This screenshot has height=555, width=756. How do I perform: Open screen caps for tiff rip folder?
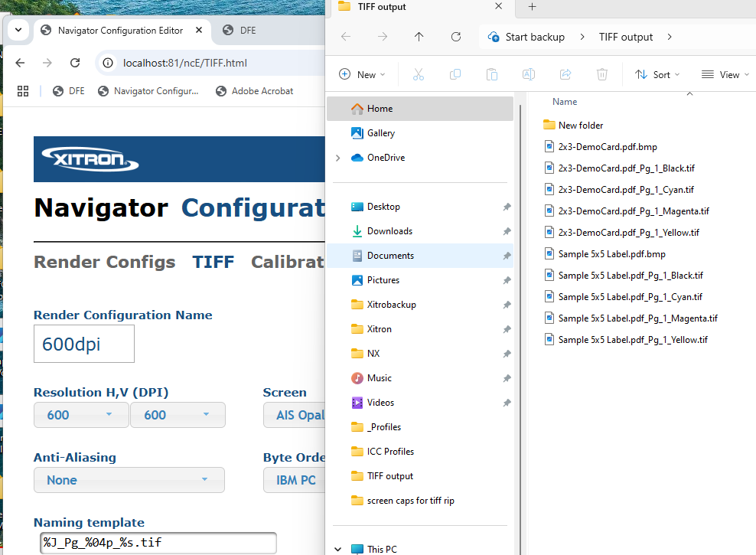tap(420, 501)
